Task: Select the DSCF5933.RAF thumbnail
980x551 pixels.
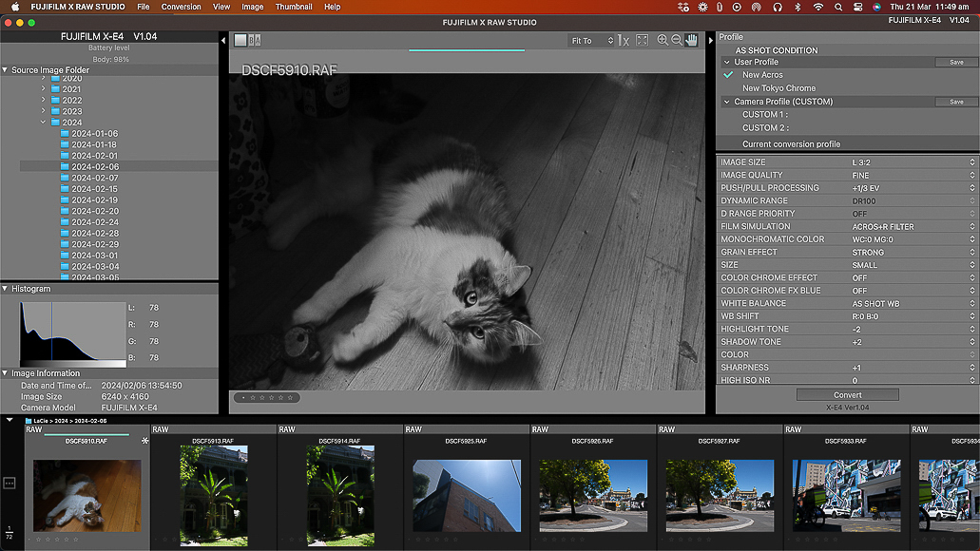Action: coord(846,496)
